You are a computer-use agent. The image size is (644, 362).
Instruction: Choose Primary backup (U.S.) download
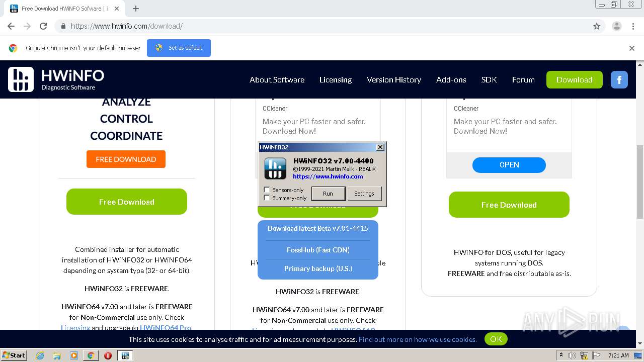tap(318, 268)
